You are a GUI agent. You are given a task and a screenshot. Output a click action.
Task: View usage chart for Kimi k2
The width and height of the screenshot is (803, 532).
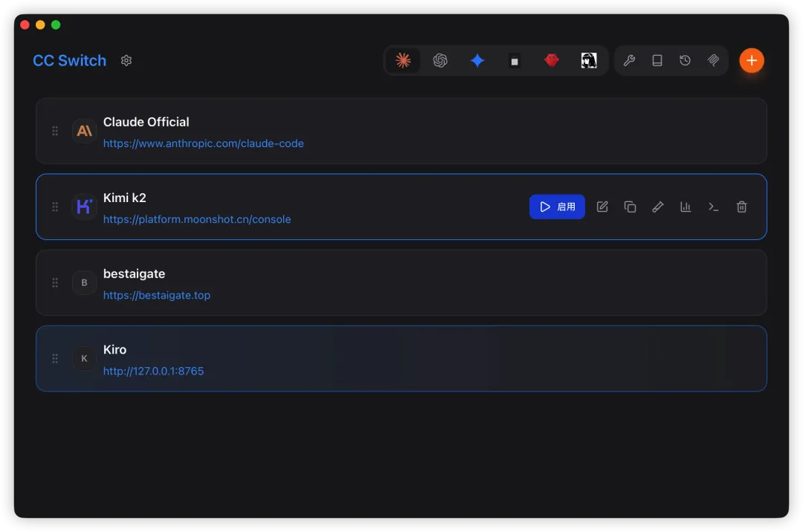[686, 207]
